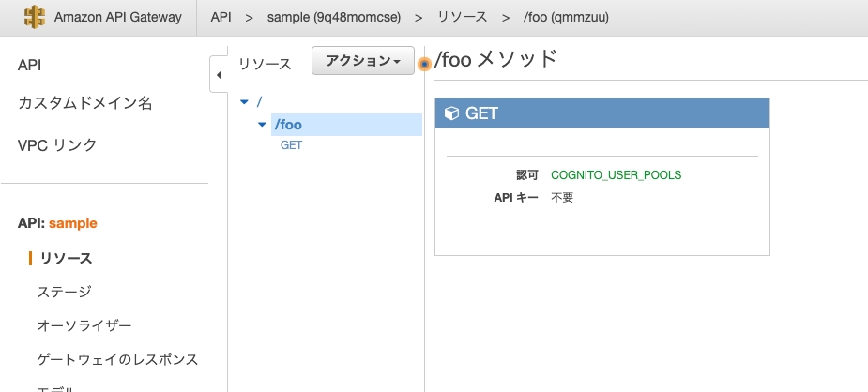Viewport: 868px width, 392px height.
Task: Open API in the left sidebar
Action: [x=29, y=65]
